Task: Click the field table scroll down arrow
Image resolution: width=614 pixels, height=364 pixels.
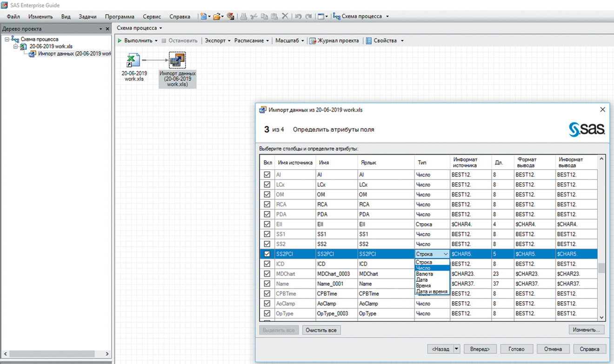Action: (601, 317)
